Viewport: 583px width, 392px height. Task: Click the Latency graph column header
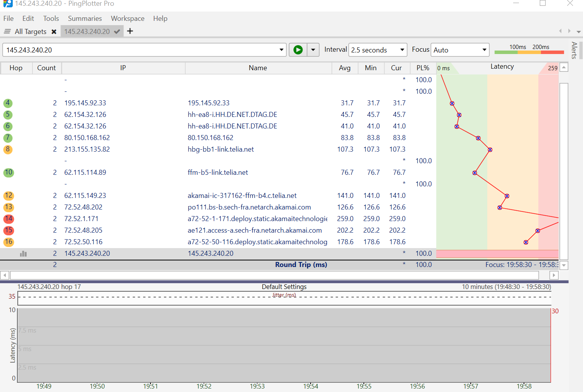coord(497,68)
